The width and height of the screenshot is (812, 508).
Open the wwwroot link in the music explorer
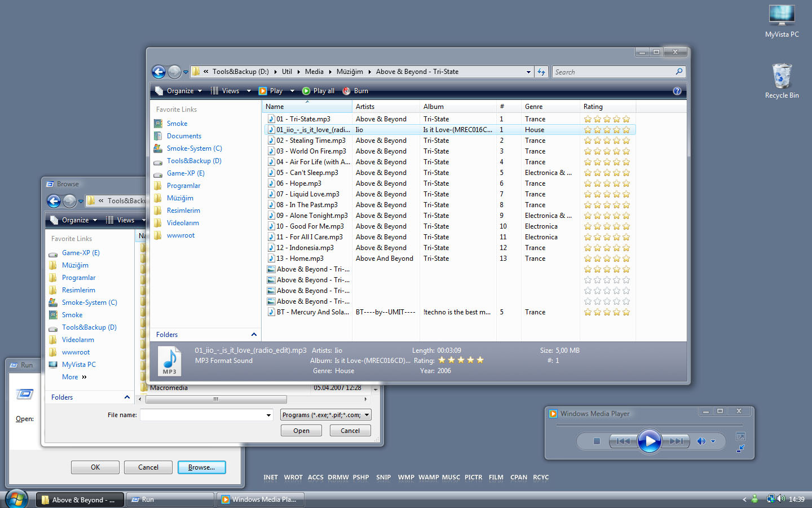pyautogui.click(x=180, y=235)
